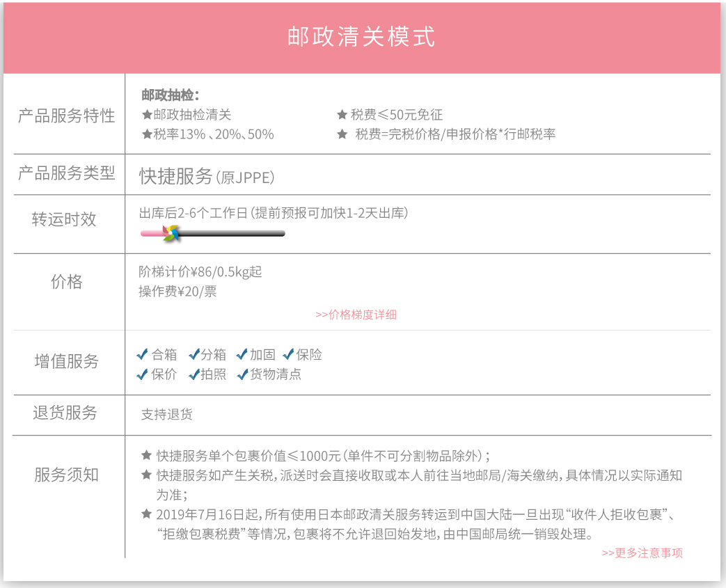Open the >>更多注意事项 link
726x588 pixels.
[x=642, y=553]
